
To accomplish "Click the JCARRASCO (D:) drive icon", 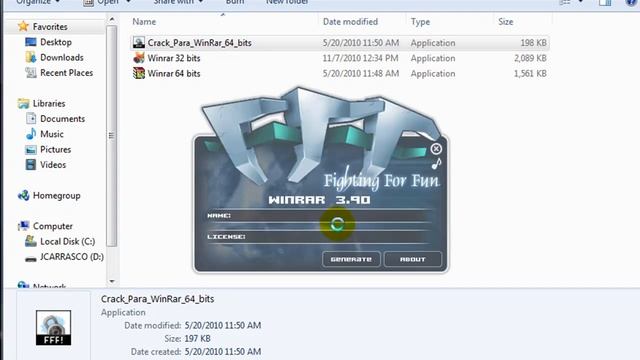I will coord(31,259).
